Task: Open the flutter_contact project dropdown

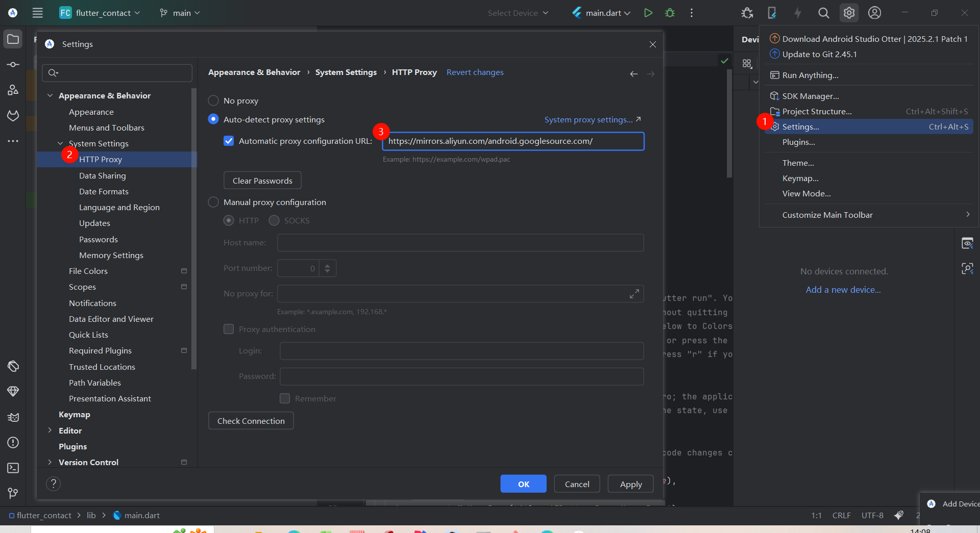Action: (100, 13)
